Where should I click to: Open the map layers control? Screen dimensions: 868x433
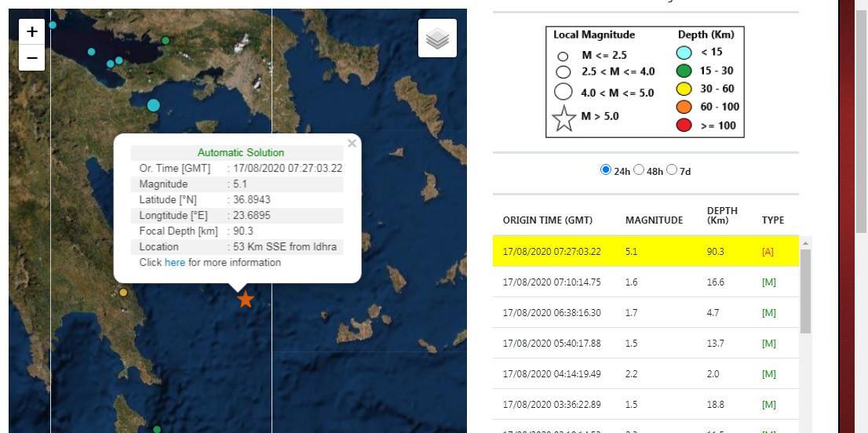(437, 38)
